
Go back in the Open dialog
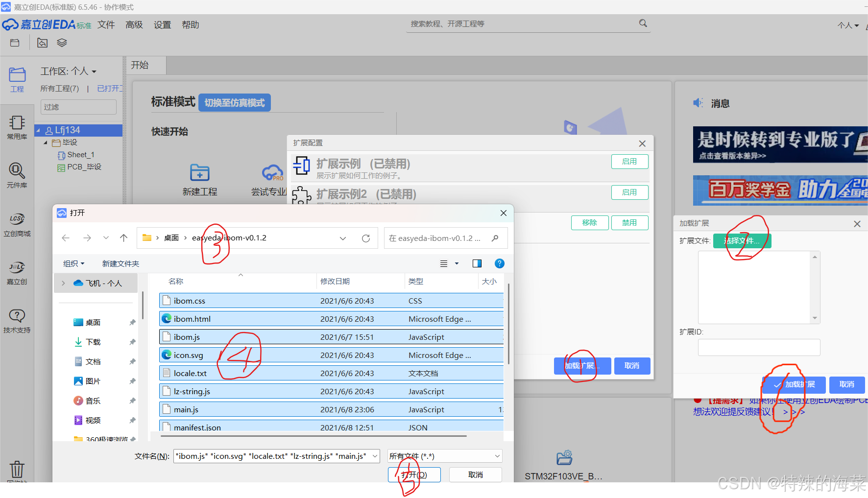click(66, 238)
